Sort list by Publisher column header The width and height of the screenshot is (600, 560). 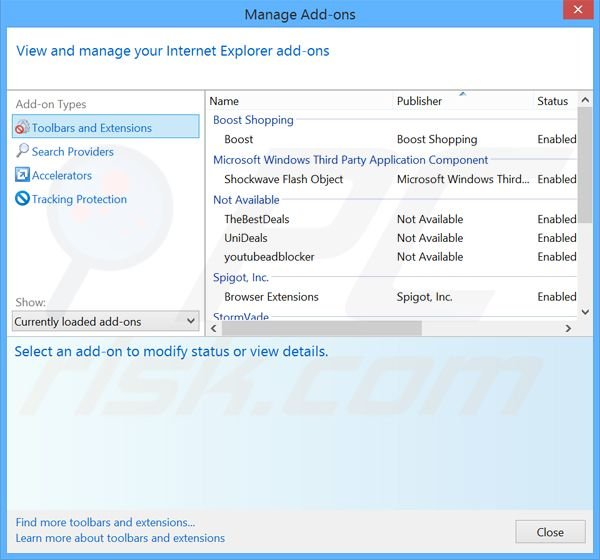419,101
